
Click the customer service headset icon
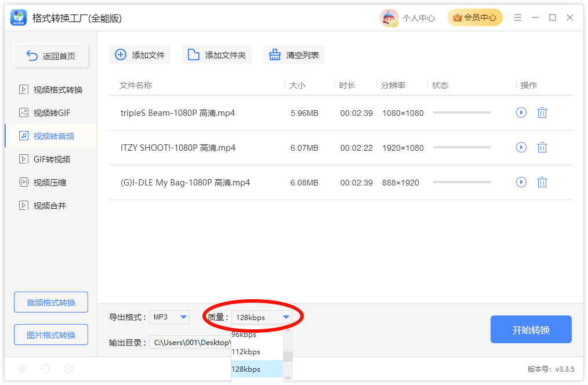tap(45, 369)
